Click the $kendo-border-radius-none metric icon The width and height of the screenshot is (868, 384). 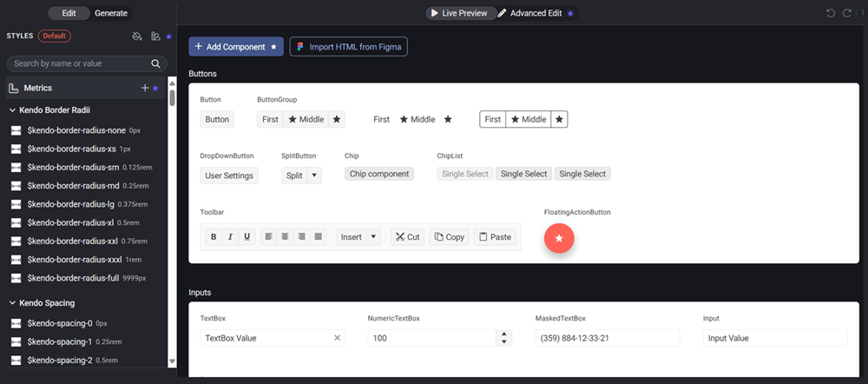[16, 131]
